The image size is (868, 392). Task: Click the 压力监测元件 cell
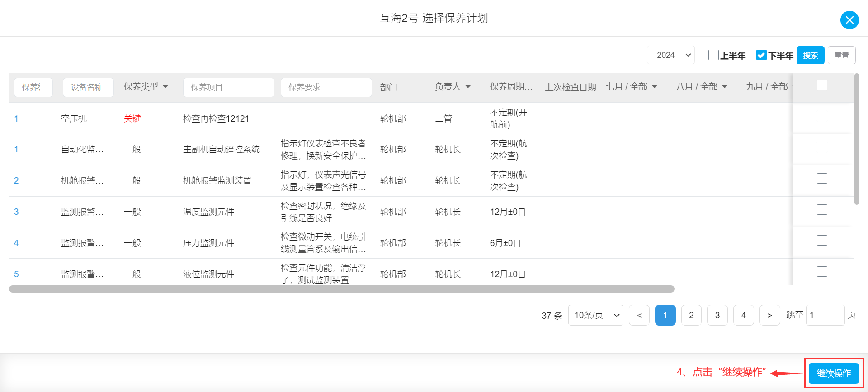pyautogui.click(x=208, y=243)
